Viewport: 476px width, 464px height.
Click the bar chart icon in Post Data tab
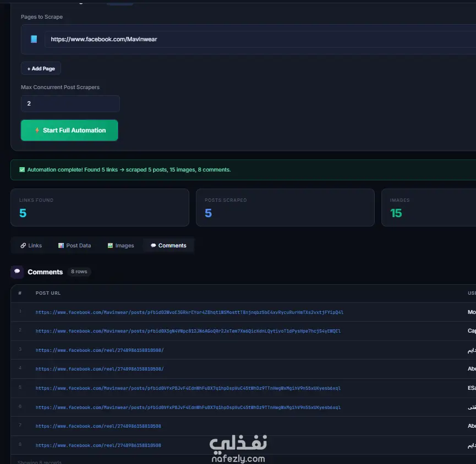pos(61,246)
